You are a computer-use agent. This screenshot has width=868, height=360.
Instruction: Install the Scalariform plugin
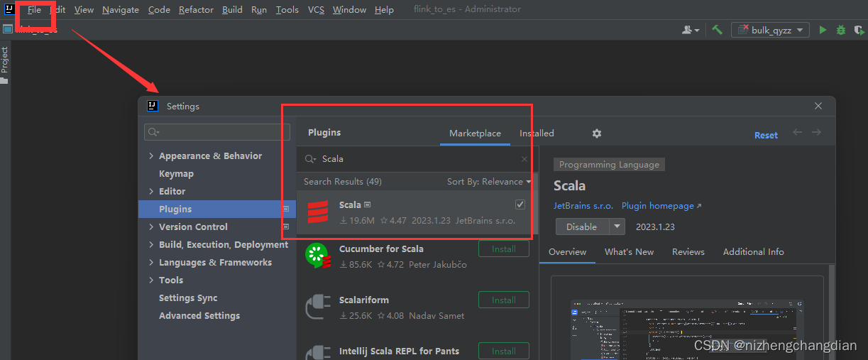coord(504,300)
